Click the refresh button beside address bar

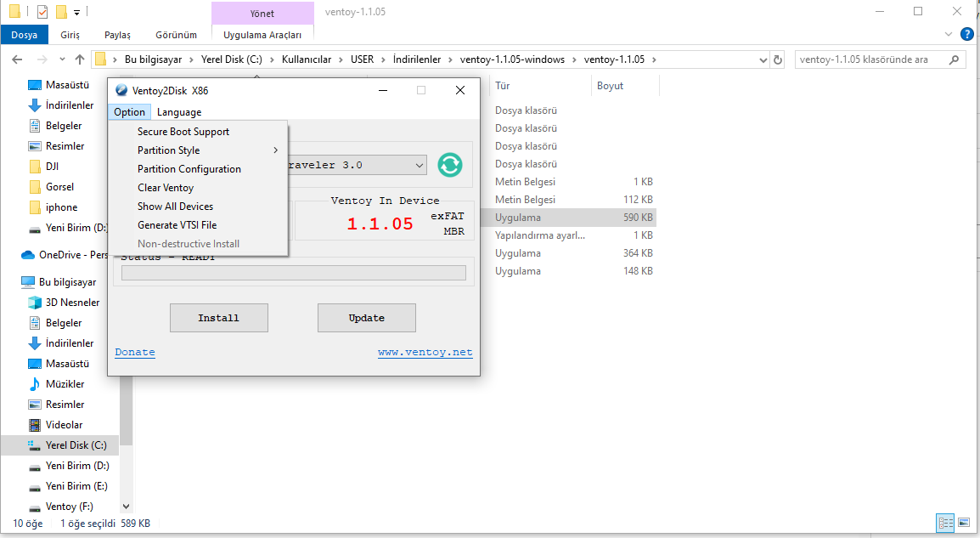778,59
